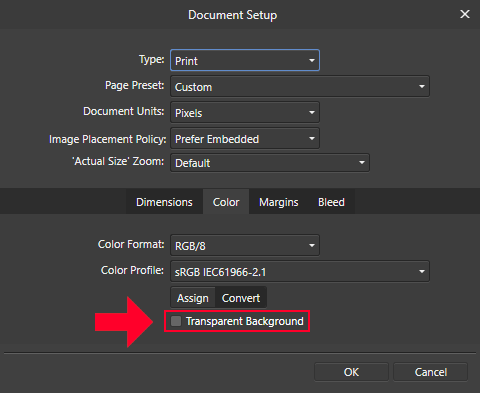Click the Cancel button
The image size is (480, 393).
(431, 372)
